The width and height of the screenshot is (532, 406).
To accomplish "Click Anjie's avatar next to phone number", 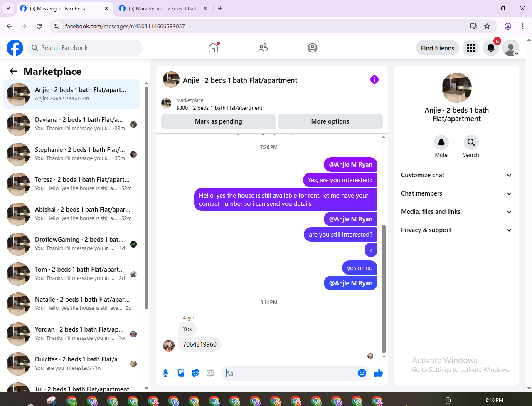I will pos(169,345).
